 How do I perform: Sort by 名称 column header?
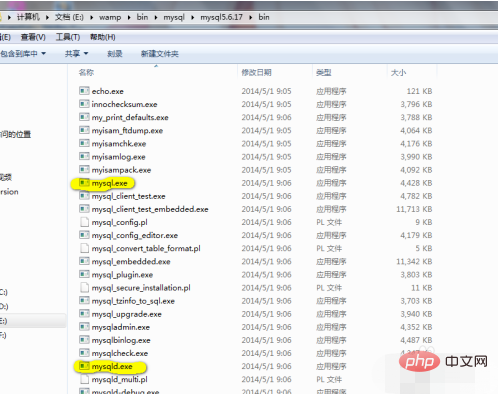(x=86, y=72)
